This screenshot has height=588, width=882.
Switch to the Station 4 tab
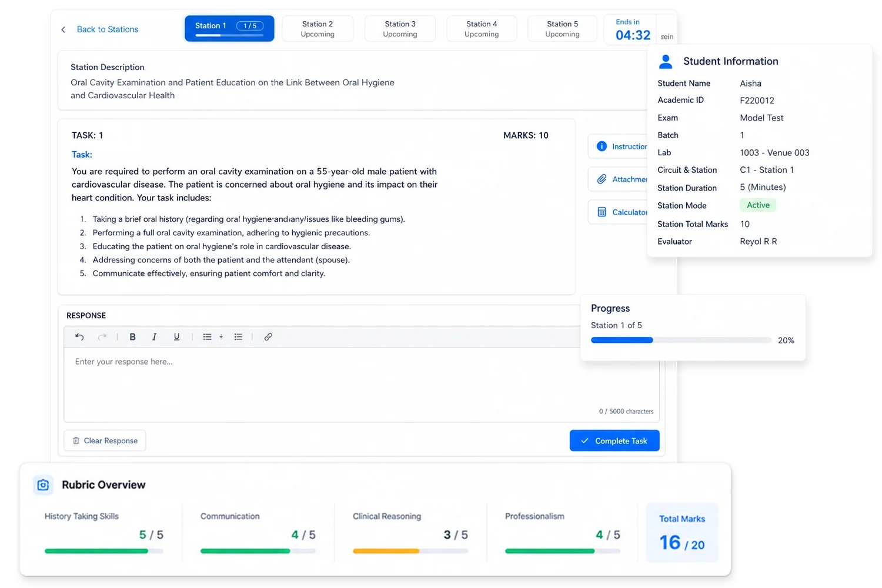point(482,29)
